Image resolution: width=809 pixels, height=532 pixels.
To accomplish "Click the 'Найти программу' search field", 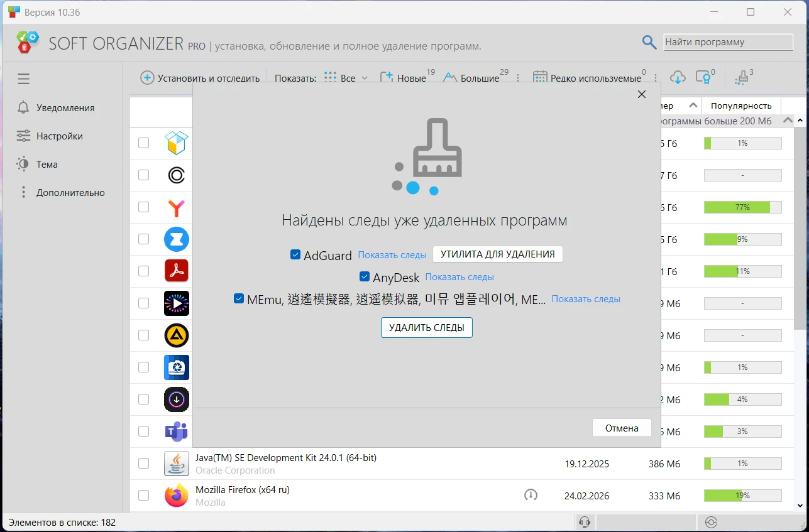I will click(728, 42).
